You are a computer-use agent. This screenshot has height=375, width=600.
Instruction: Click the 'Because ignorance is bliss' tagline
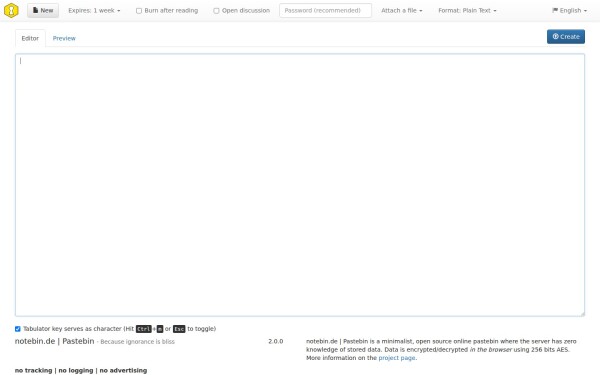pyautogui.click(x=137, y=342)
